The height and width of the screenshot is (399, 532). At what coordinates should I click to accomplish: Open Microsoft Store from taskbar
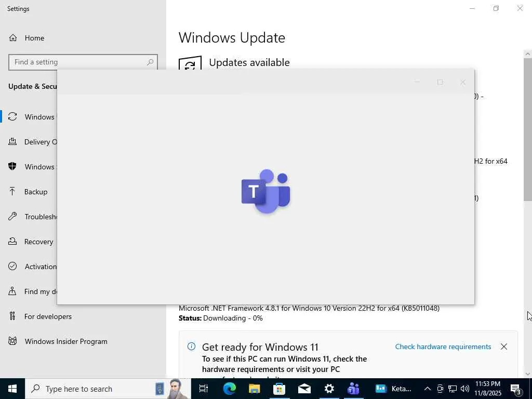[279, 389]
